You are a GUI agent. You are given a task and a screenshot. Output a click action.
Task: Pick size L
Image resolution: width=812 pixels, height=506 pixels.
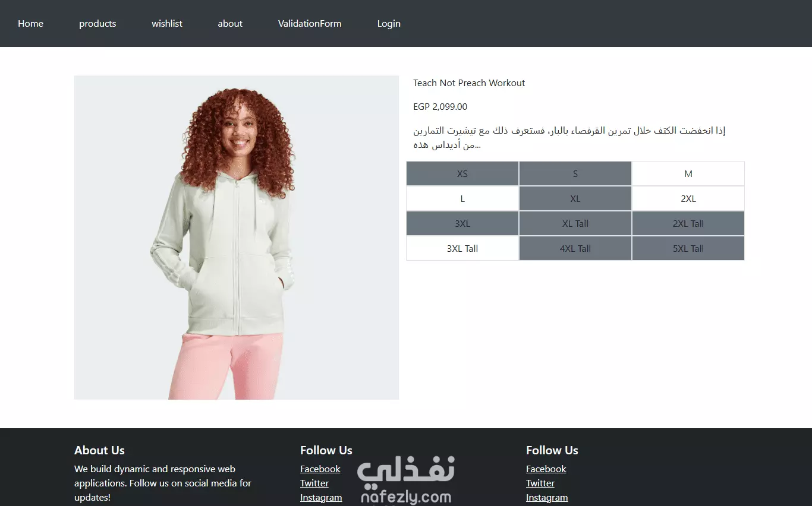coord(462,198)
